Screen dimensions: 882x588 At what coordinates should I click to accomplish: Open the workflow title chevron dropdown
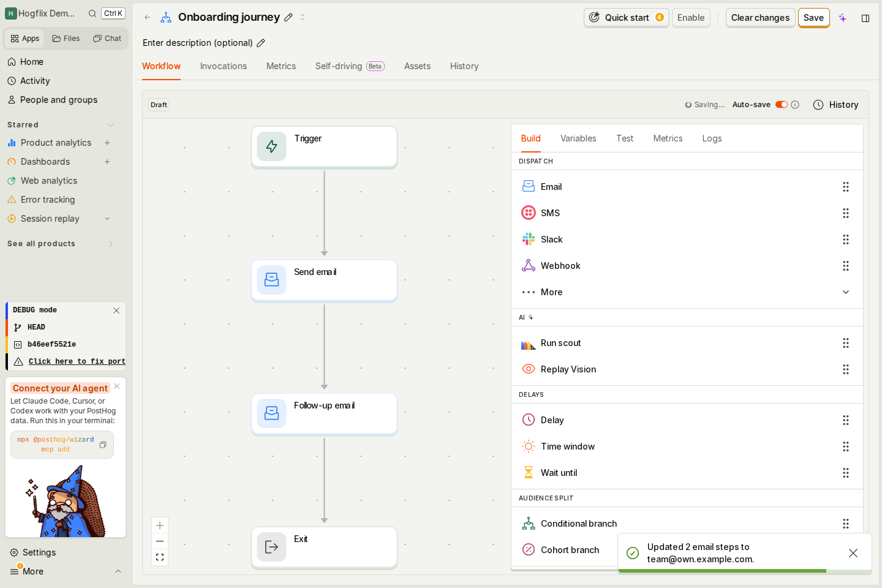tap(303, 17)
